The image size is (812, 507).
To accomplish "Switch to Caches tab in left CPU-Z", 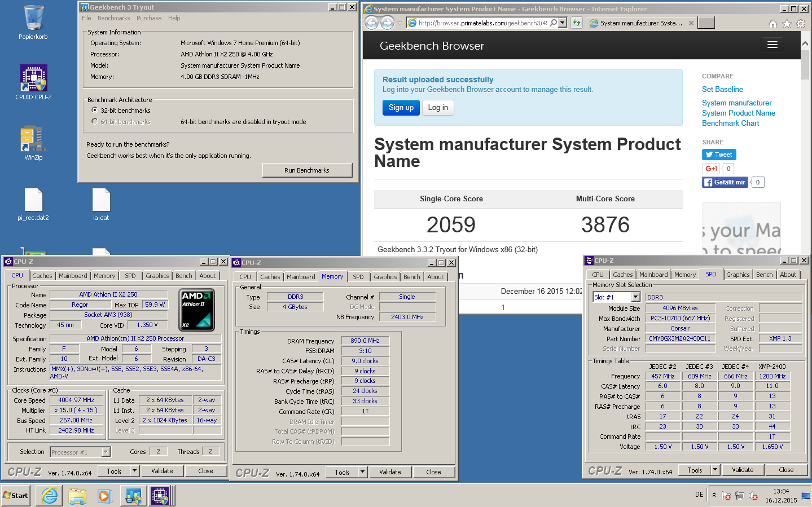I will coord(42,276).
